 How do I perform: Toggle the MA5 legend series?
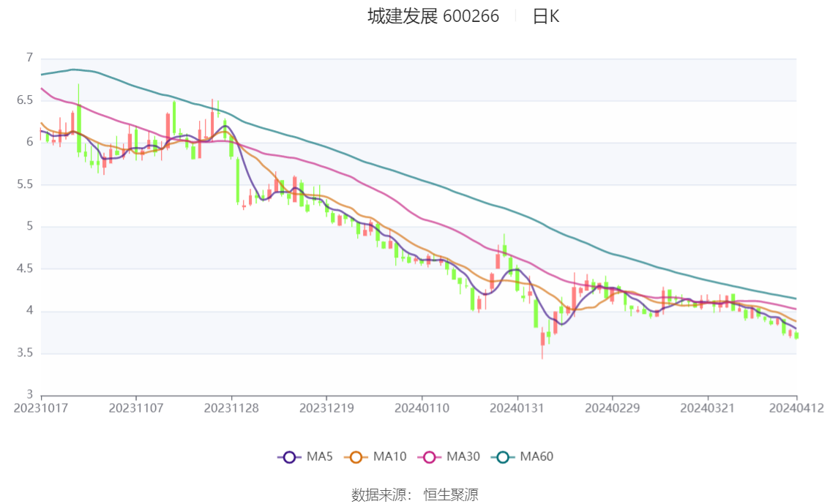tap(305, 457)
